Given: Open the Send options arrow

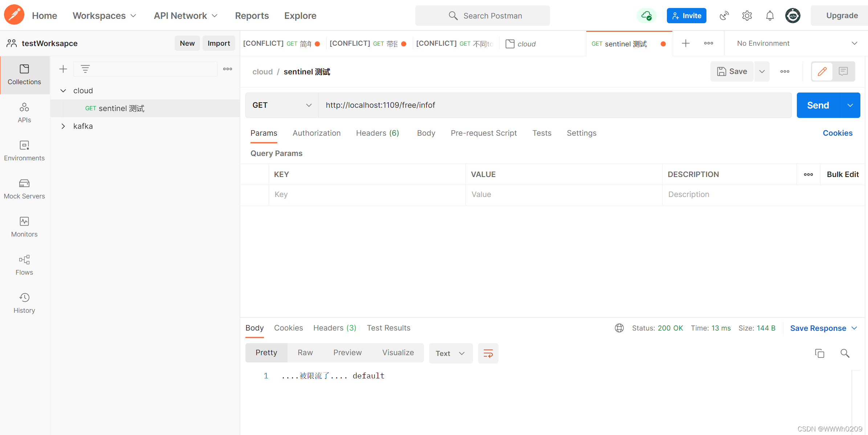Looking at the screenshot, I should [x=850, y=105].
